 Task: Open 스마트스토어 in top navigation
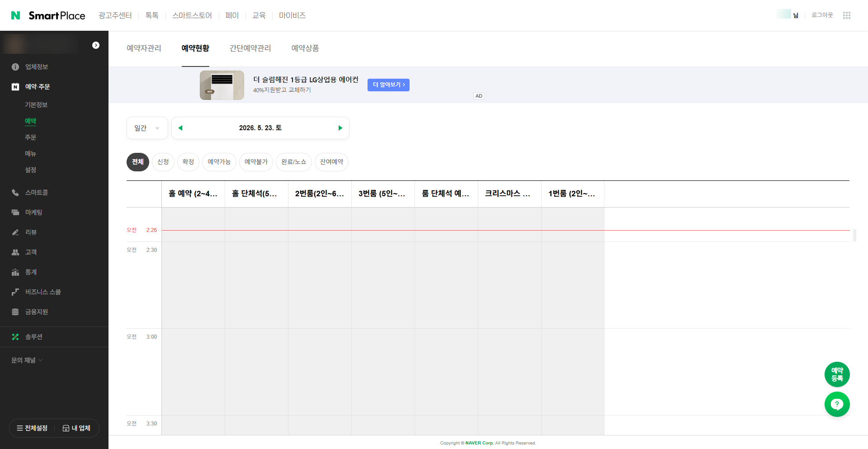click(192, 15)
